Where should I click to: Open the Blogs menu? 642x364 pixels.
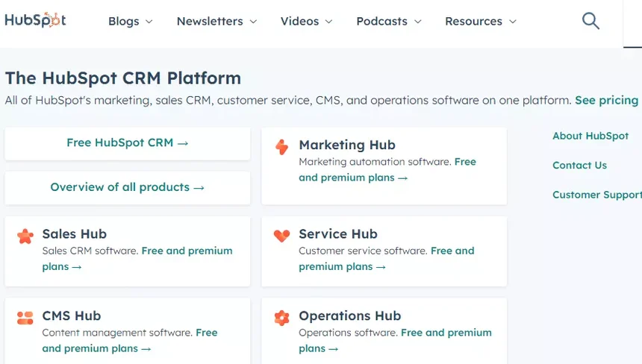tap(124, 22)
